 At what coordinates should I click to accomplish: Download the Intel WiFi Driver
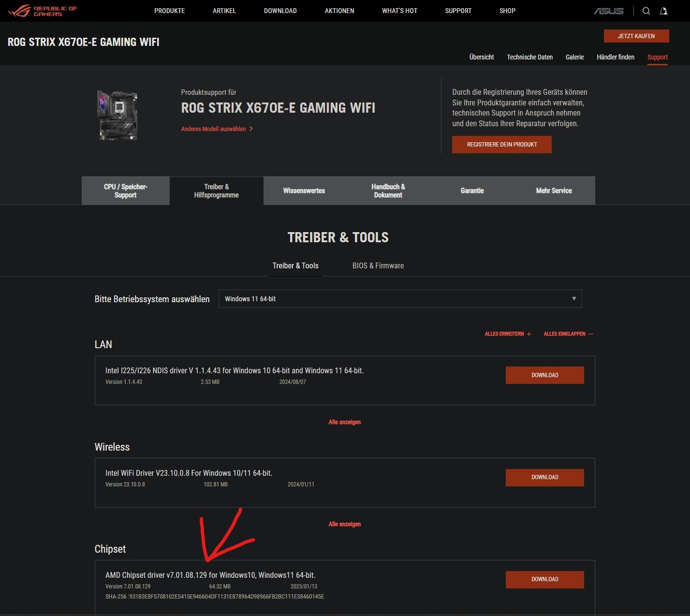click(545, 477)
